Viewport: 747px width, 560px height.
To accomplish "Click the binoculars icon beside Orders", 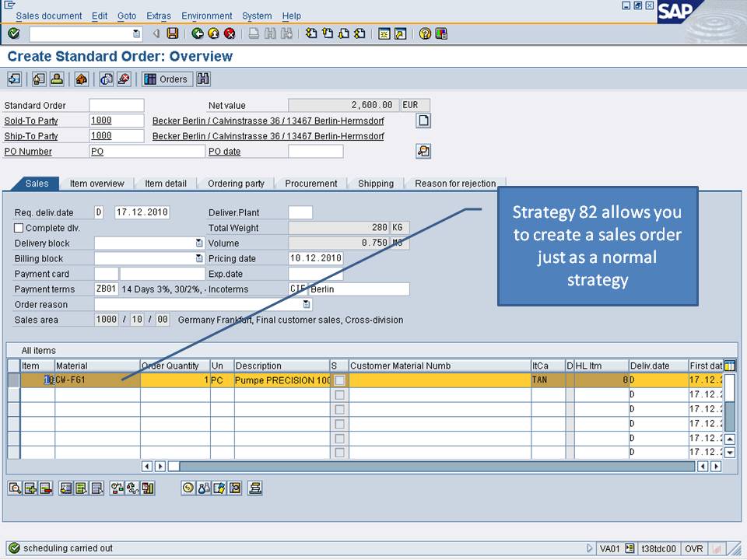I will (203, 79).
